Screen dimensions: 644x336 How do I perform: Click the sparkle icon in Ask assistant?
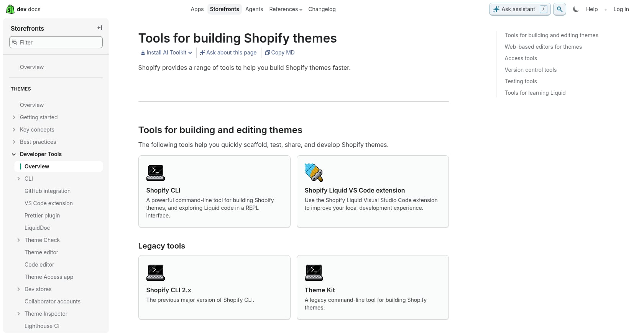(x=496, y=9)
